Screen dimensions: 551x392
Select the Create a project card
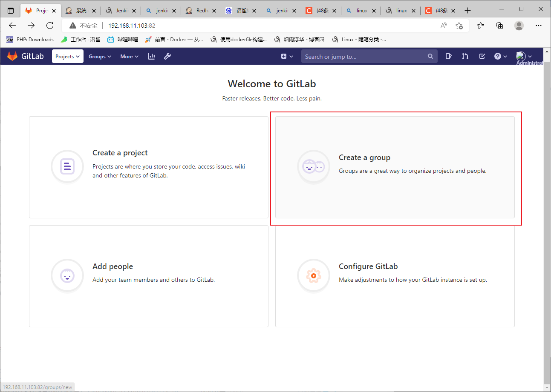pyautogui.click(x=149, y=167)
